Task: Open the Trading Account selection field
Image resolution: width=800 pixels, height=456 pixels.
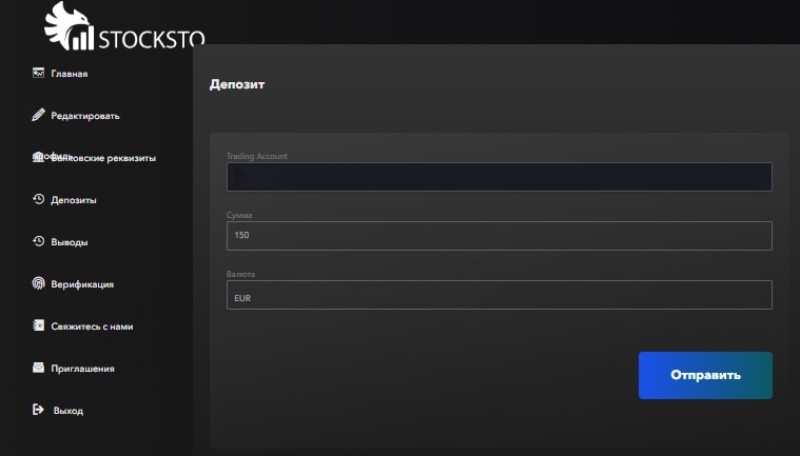Action: click(x=499, y=177)
